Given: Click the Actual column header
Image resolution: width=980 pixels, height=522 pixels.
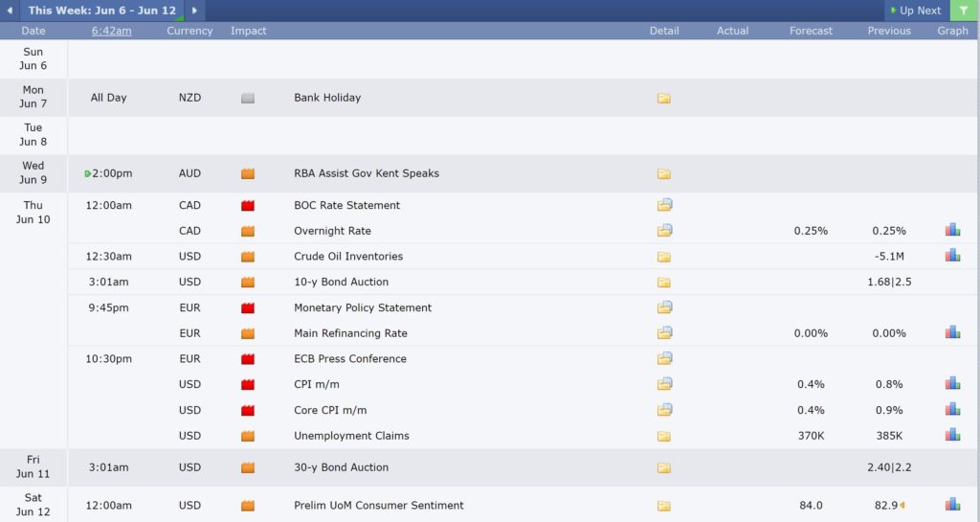Looking at the screenshot, I should [732, 31].
